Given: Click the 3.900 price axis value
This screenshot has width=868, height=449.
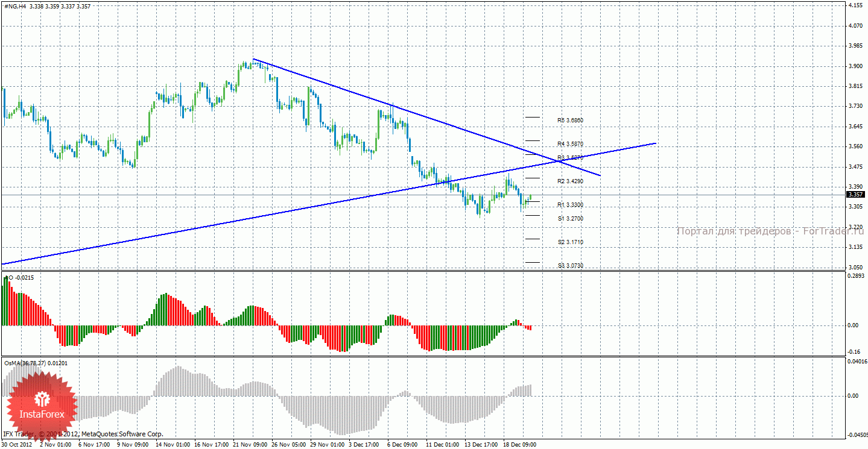Looking at the screenshot, I should [855, 66].
